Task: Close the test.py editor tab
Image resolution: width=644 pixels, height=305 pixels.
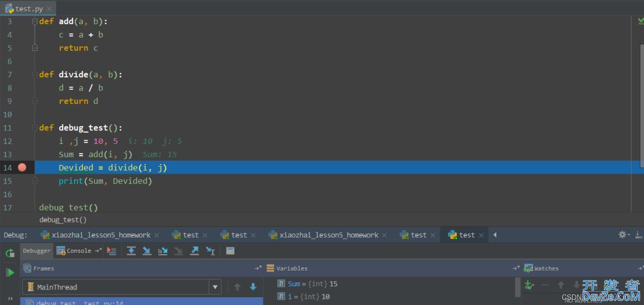Action: click(x=49, y=8)
